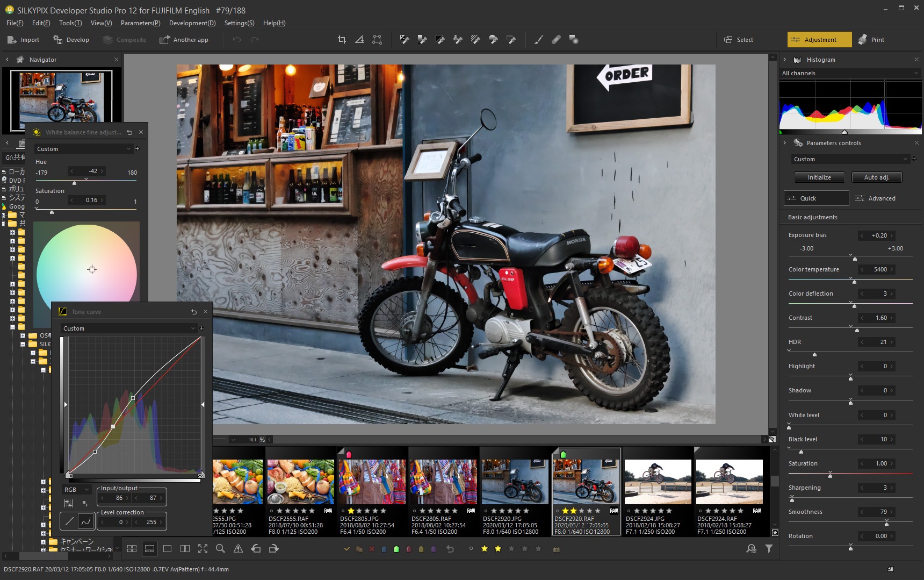
Task: Click the Import button
Action: (x=24, y=40)
